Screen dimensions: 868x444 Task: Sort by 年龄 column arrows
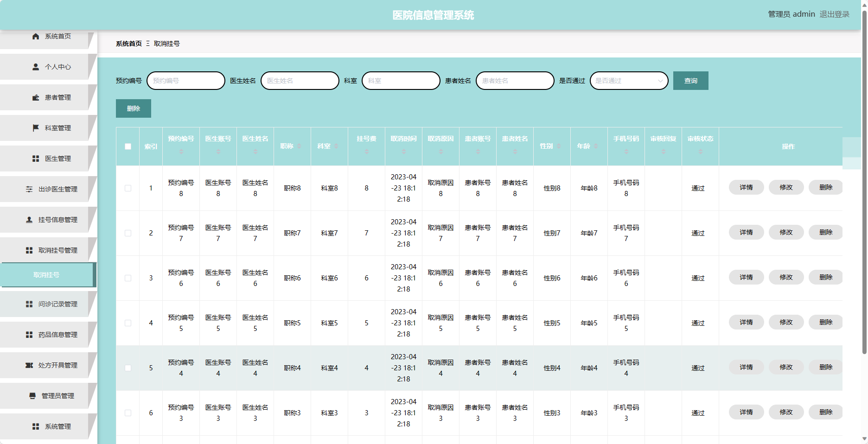(x=596, y=146)
